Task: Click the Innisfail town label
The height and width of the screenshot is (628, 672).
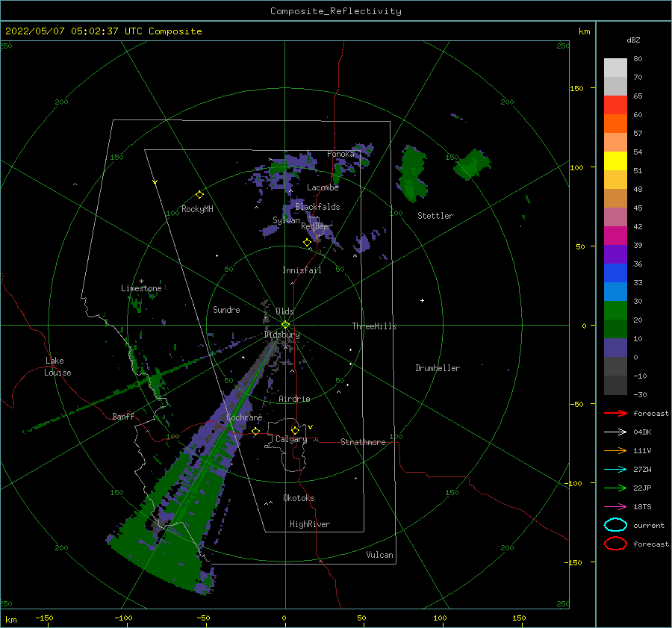Action: coord(302,270)
